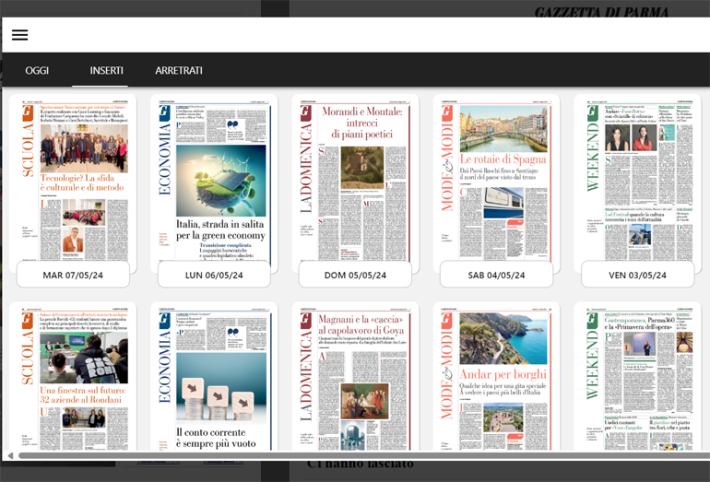Viewport: 710px width, 482px height.
Task: Click the SAB 04/05/24 date label
Action: (x=497, y=275)
